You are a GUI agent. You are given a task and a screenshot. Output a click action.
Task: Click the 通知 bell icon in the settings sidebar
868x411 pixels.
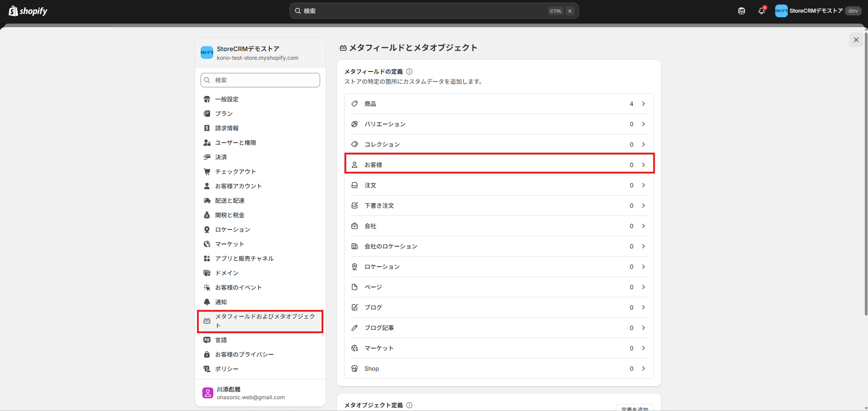tap(207, 302)
